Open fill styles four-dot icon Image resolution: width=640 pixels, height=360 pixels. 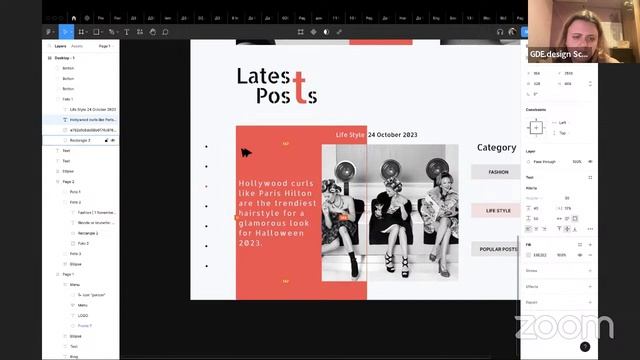(x=580, y=244)
